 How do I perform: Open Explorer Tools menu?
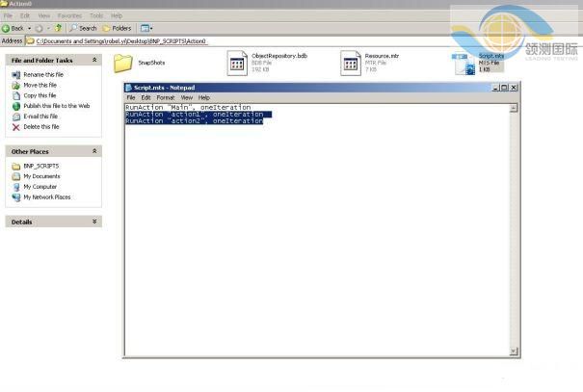pyautogui.click(x=96, y=15)
